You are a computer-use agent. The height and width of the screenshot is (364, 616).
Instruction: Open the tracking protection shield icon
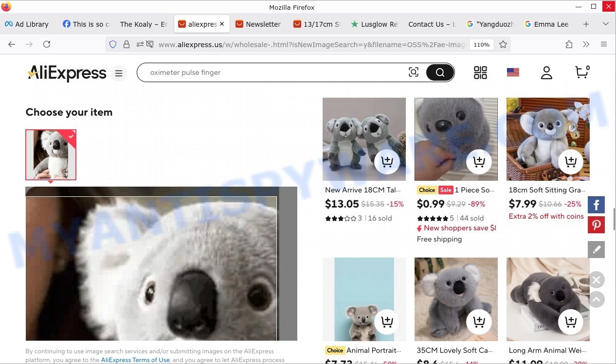[113, 44]
